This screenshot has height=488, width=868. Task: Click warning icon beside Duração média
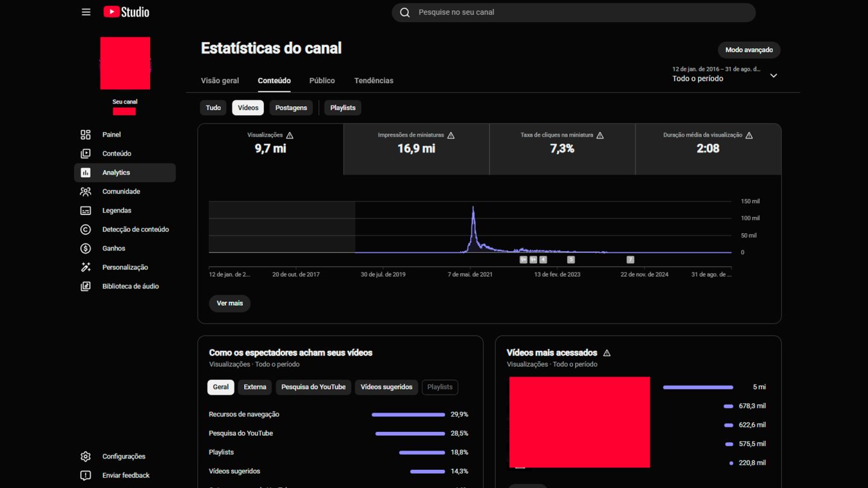(x=749, y=136)
